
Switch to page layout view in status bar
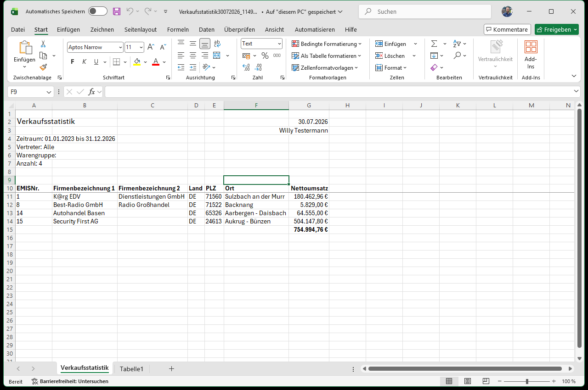coord(467,381)
